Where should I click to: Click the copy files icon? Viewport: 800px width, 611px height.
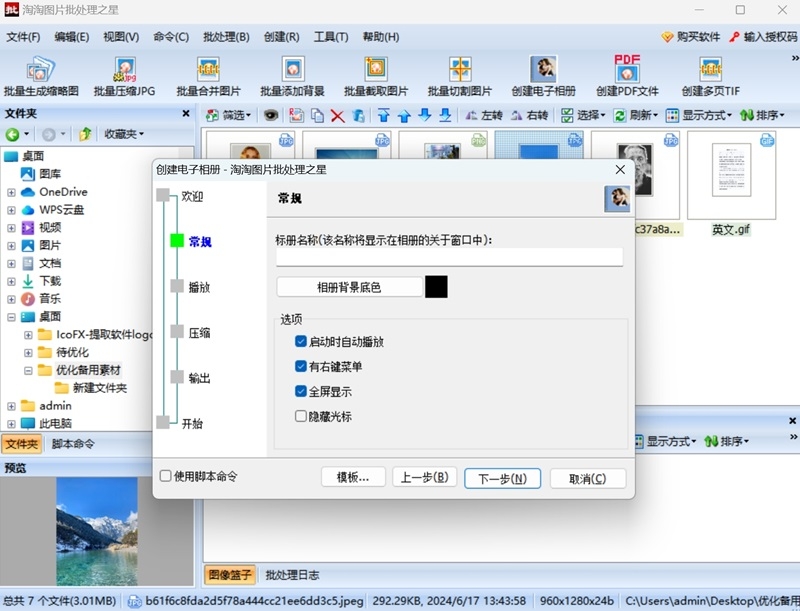click(x=317, y=116)
